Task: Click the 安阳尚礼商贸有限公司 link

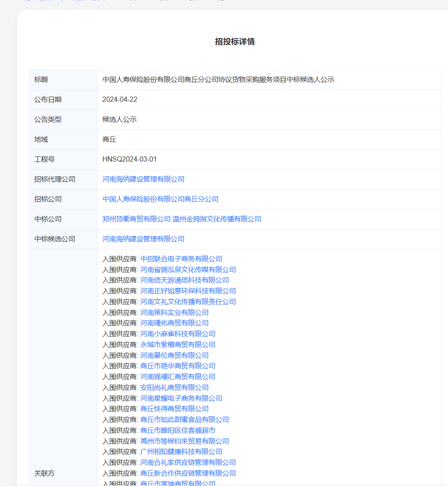Action: pos(174,388)
